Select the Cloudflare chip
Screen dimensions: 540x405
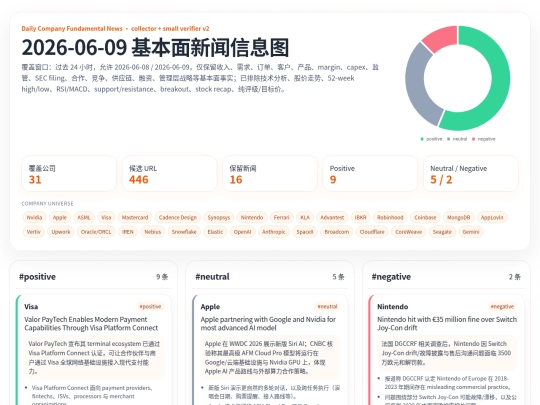372,232
